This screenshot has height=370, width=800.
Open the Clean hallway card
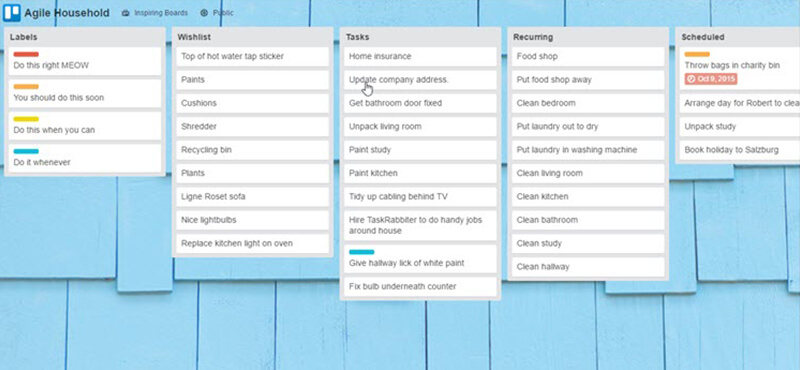588,267
